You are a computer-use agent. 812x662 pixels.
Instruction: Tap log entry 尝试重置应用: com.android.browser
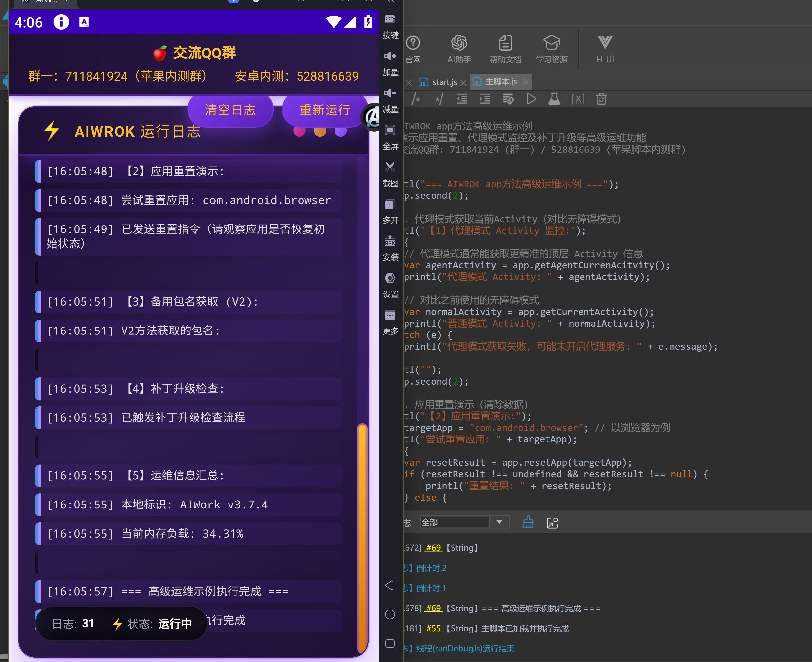pyautogui.click(x=189, y=200)
